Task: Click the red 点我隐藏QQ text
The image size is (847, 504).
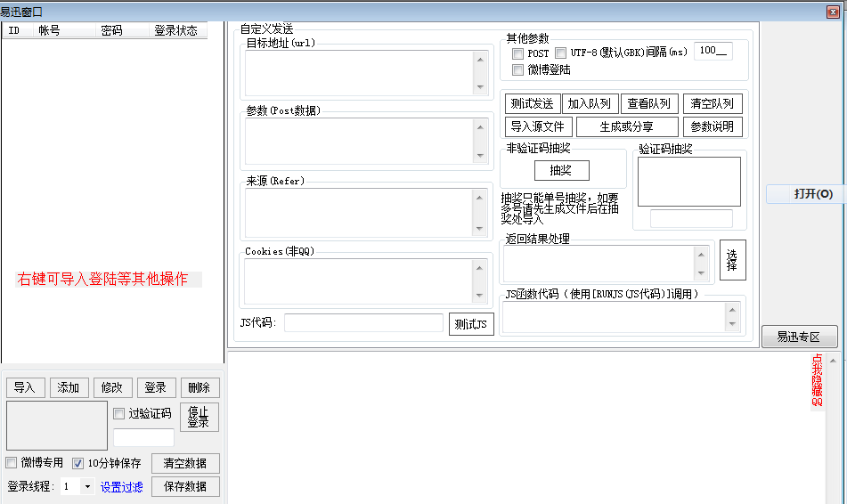Action: pyautogui.click(x=817, y=380)
